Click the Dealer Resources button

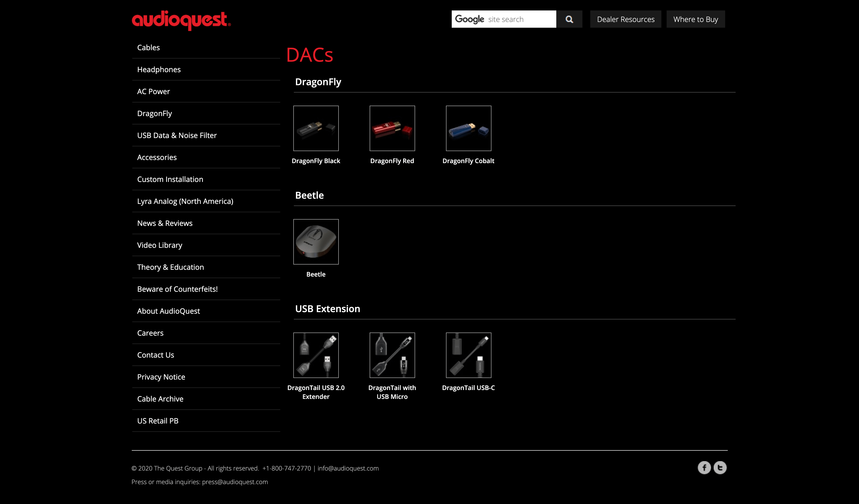[626, 19]
